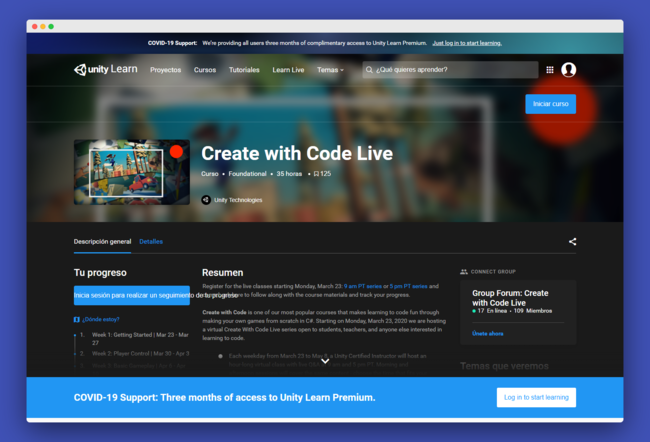The height and width of the screenshot is (442, 650).
Task: Start the course with Iniciar curso
Action: point(551,104)
